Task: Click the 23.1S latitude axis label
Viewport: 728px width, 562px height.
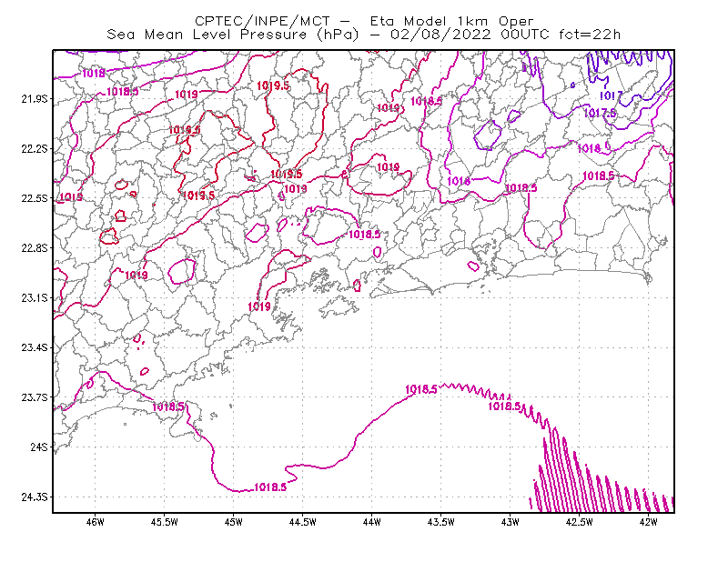Action: click(35, 297)
